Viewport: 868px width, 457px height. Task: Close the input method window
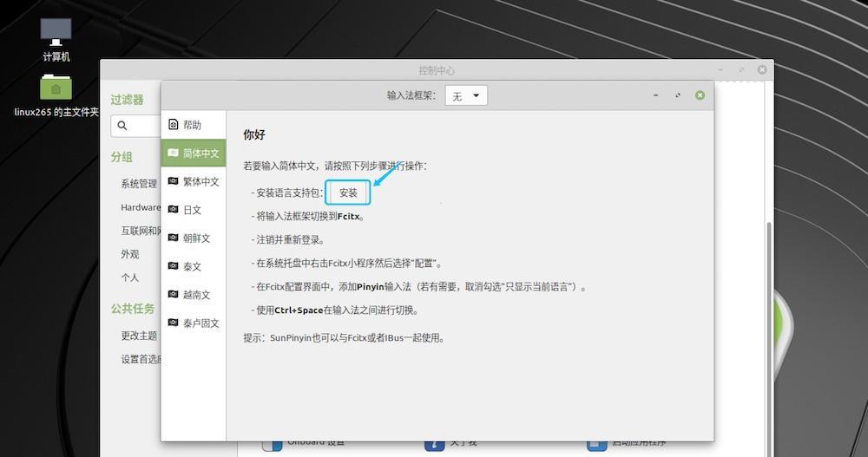click(700, 95)
